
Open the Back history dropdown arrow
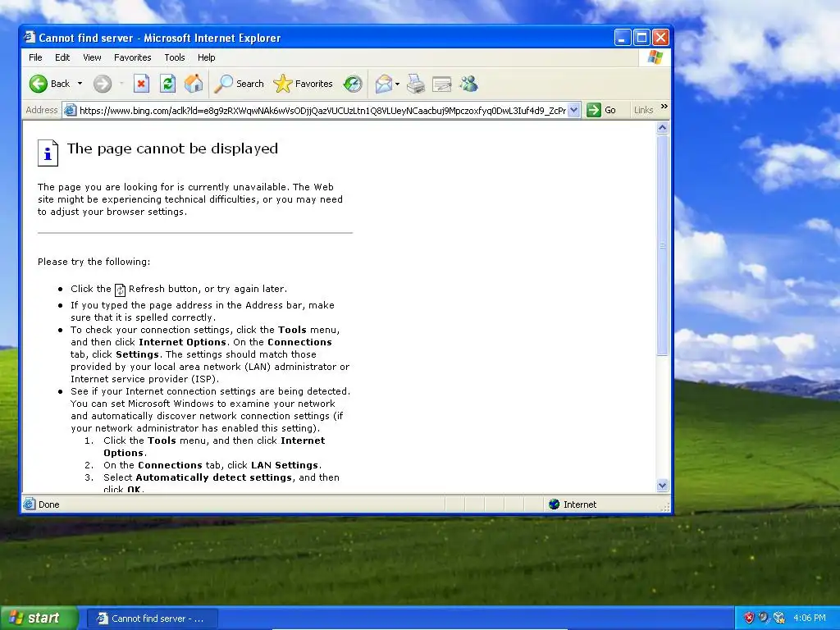pyautogui.click(x=80, y=84)
